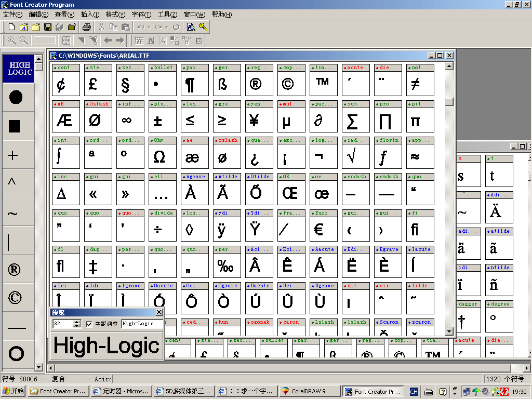The image size is (532, 399).
Task: Click the HIGH LOGIC logo sample in left panel
Action: (19, 69)
